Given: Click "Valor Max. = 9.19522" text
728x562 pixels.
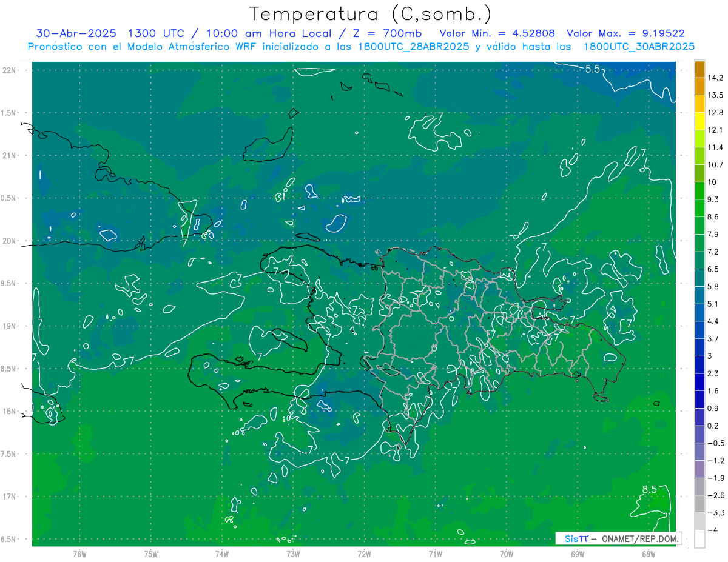Looking at the screenshot, I should [x=625, y=33].
